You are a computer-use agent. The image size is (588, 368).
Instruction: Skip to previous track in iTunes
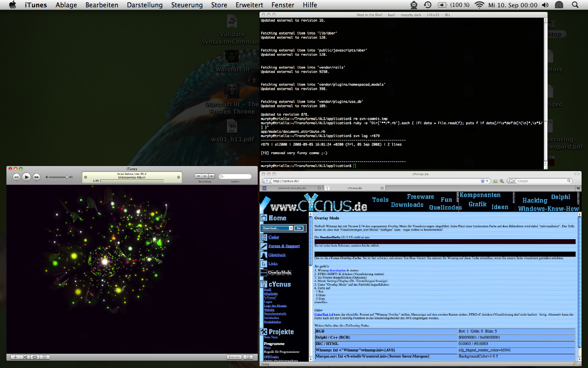click(16, 177)
